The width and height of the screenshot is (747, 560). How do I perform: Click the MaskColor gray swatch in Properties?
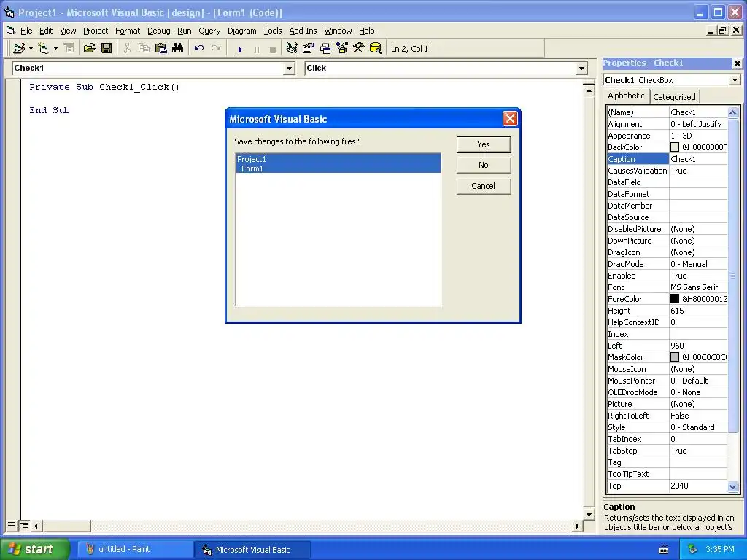[x=675, y=357]
